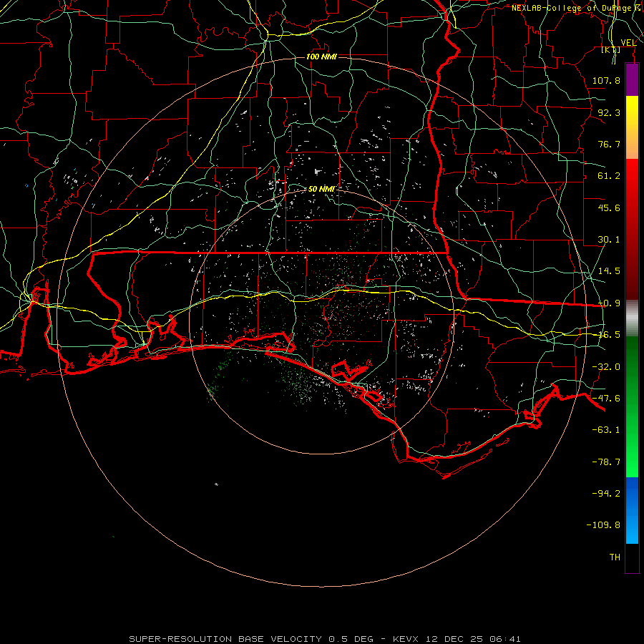Click the 107.8 value on velocity scale
Screen dimensions: 644x644
606,80
